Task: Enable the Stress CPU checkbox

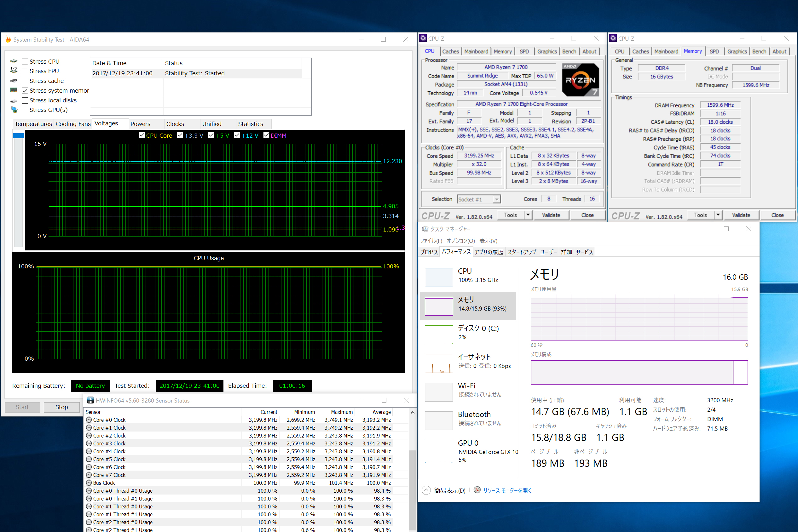Action: click(x=25, y=62)
